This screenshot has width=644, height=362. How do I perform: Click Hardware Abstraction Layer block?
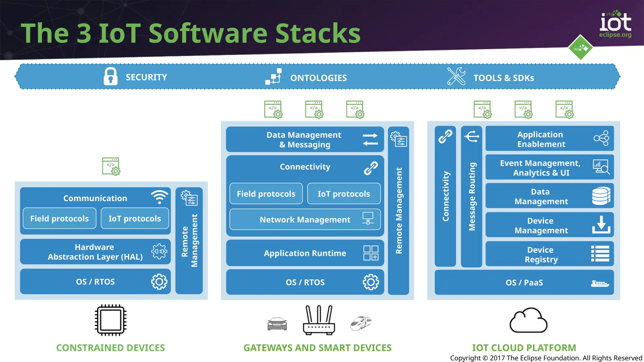click(x=95, y=252)
